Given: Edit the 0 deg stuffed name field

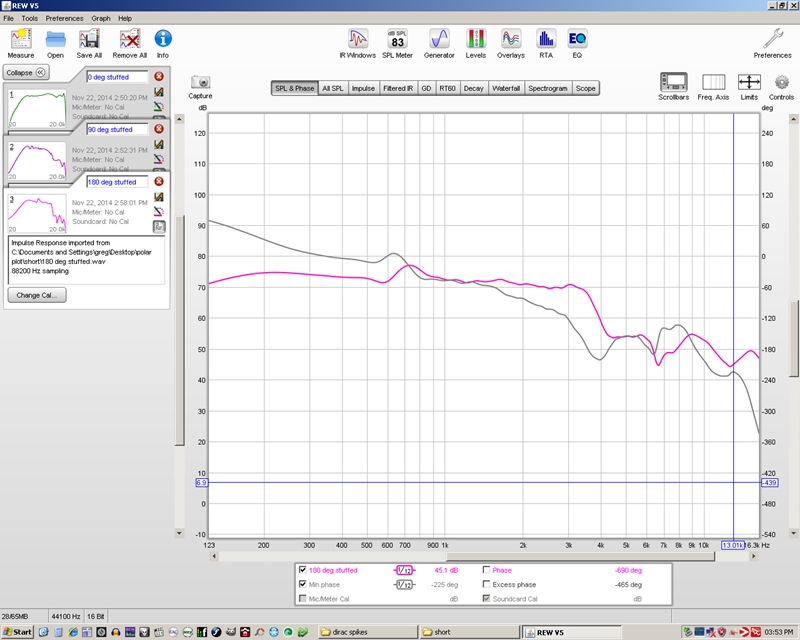Looking at the screenshot, I should click(x=117, y=77).
